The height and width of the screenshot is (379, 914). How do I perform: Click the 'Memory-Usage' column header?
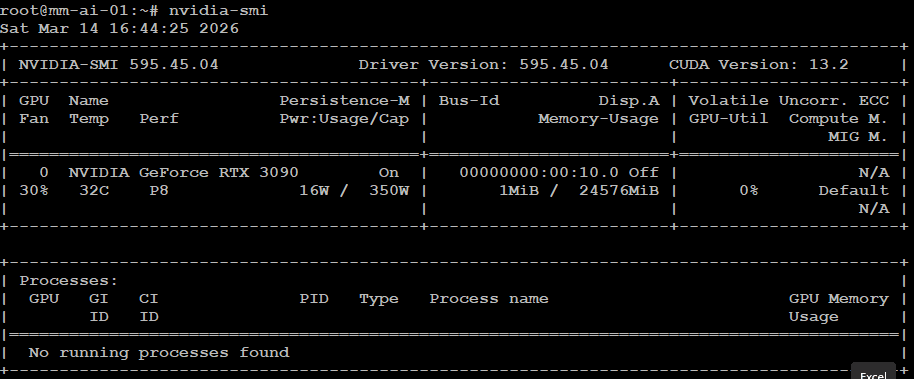[x=599, y=119]
